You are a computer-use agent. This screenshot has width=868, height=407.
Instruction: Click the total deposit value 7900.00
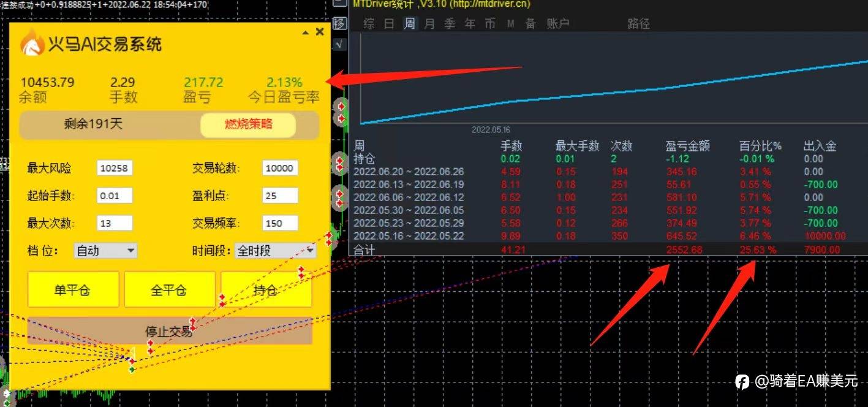pos(823,249)
